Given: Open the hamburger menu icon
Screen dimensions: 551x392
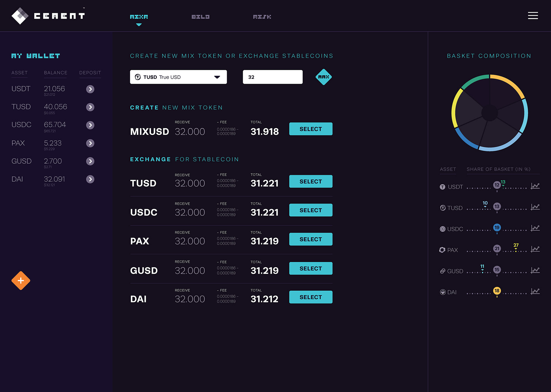Looking at the screenshot, I should coord(533,15).
